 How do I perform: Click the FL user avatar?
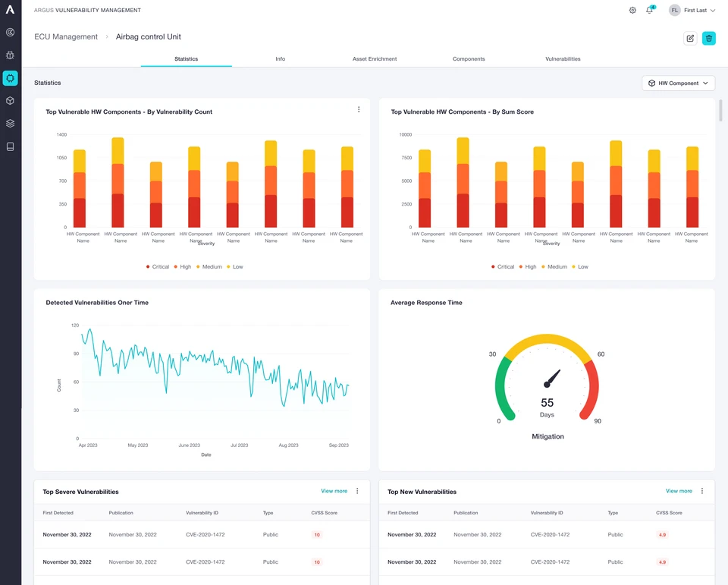[x=675, y=10]
